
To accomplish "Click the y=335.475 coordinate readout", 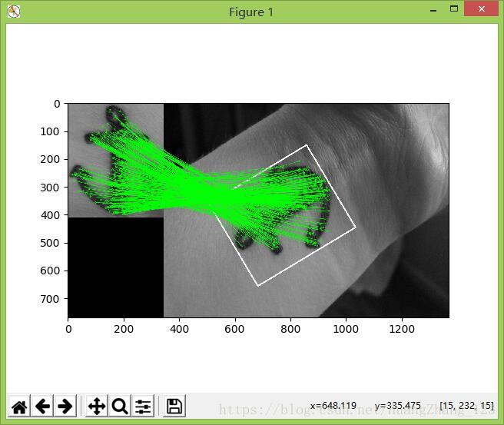I will [398, 405].
